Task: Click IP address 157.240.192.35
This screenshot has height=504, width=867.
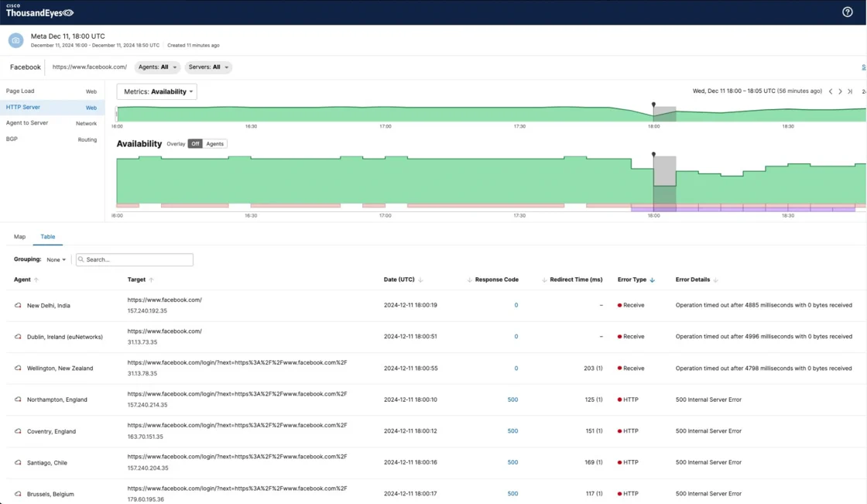Action: 147,311
